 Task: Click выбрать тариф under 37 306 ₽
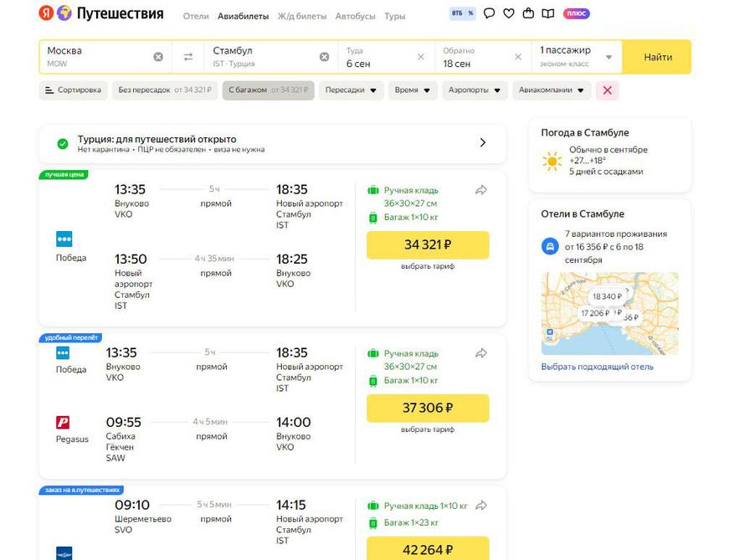pos(428,429)
